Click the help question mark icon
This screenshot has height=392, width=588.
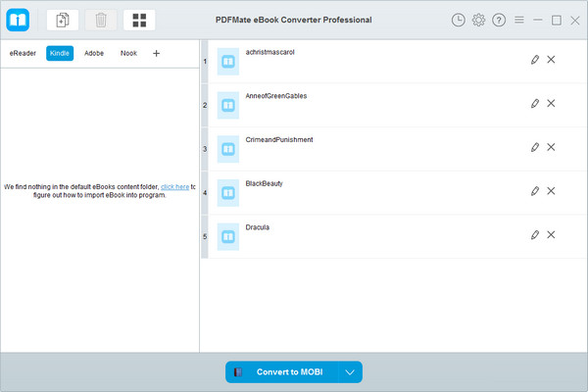tap(499, 20)
